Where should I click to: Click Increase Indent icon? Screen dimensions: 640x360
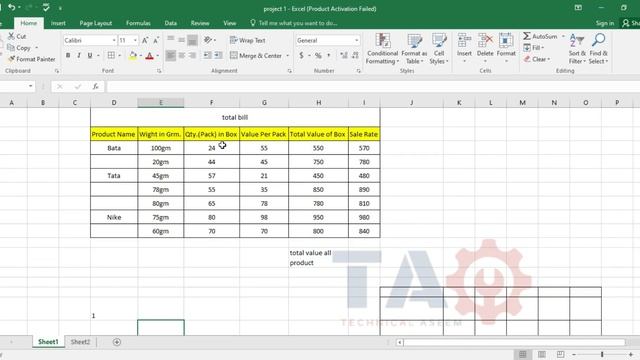point(218,55)
